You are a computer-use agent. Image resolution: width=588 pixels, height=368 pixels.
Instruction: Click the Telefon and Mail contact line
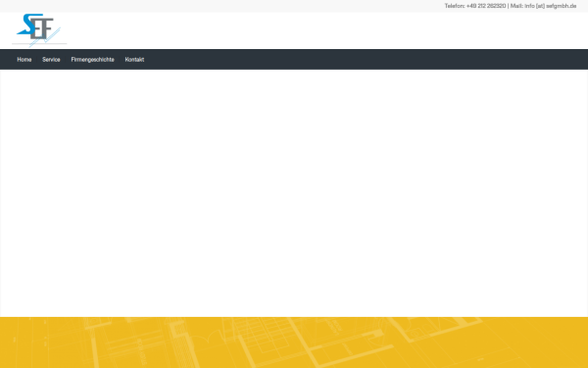511,6
